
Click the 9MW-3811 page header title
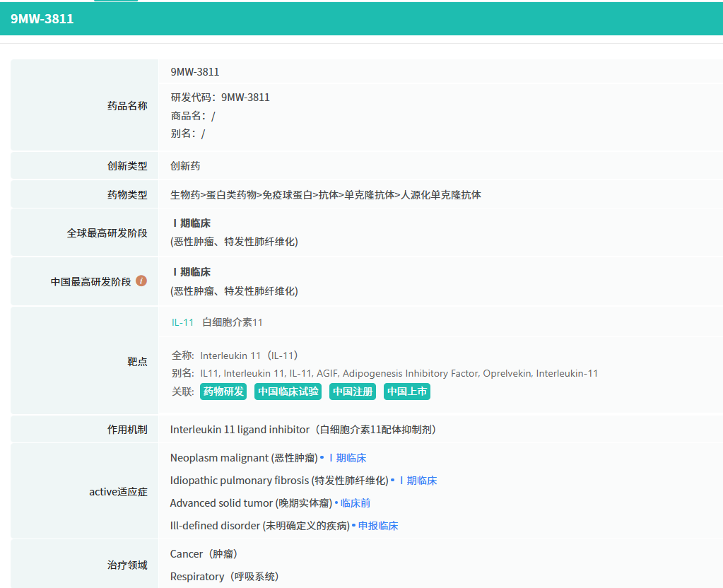[x=42, y=19]
